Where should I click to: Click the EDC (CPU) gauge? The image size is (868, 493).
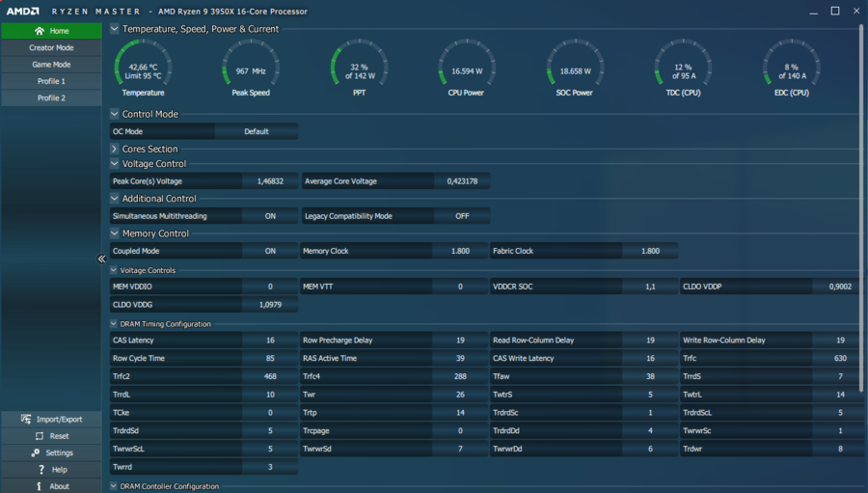click(792, 68)
